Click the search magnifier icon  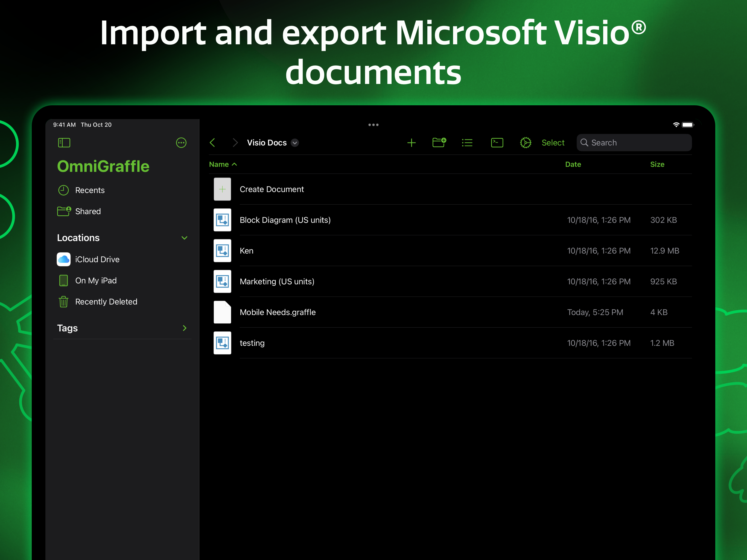click(584, 142)
